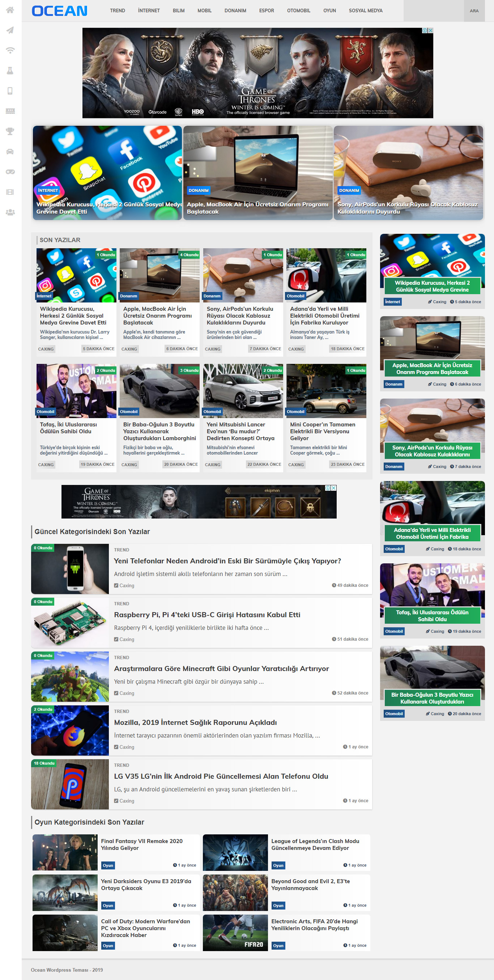Click İnternet tag on the Wikipedia grid thumbnail
The width and height of the screenshot is (494, 980).
click(x=44, y=296)
